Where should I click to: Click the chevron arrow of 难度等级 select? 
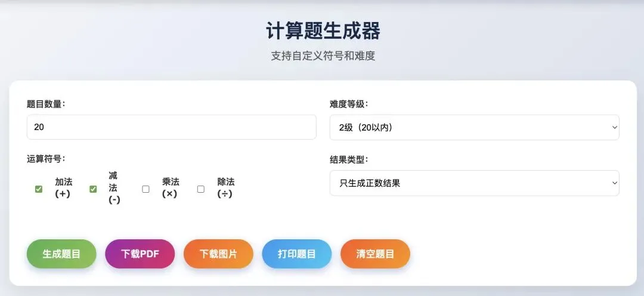tap(614, 127)
